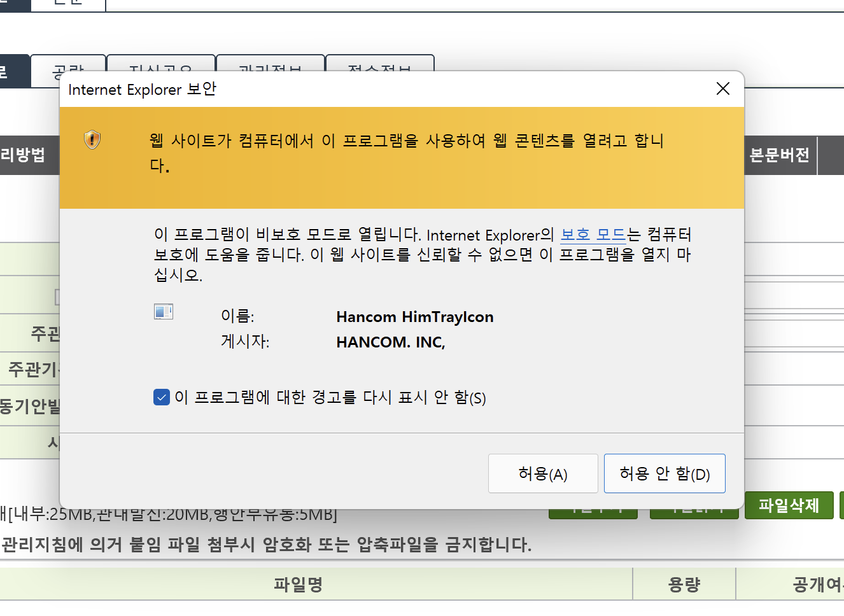Click the 이름: label
This screenshot has width=844, height=616.
click(x=237, y=316)
